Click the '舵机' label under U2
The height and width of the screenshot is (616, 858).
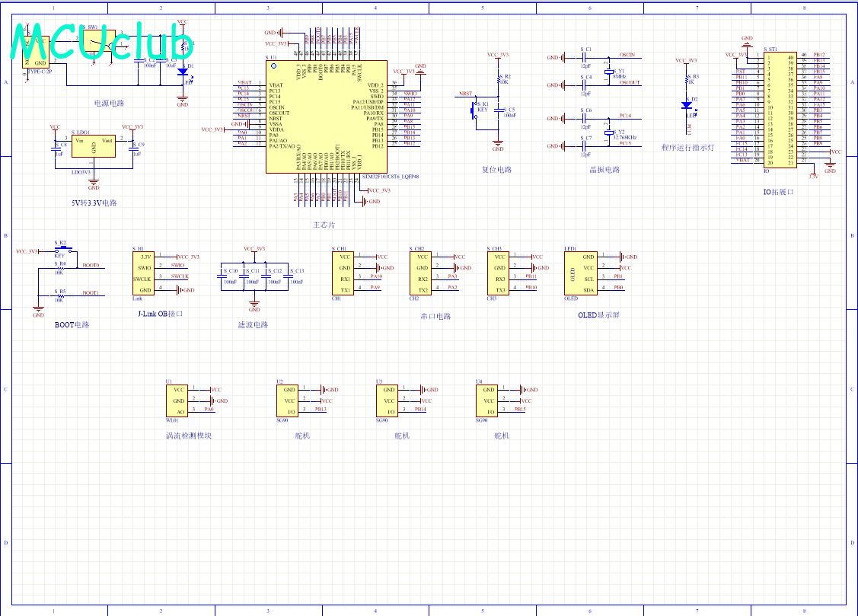point(302,436)
